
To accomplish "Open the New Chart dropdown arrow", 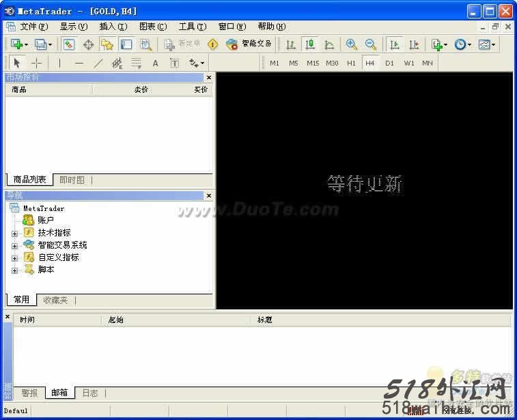I will pos(26,44).
